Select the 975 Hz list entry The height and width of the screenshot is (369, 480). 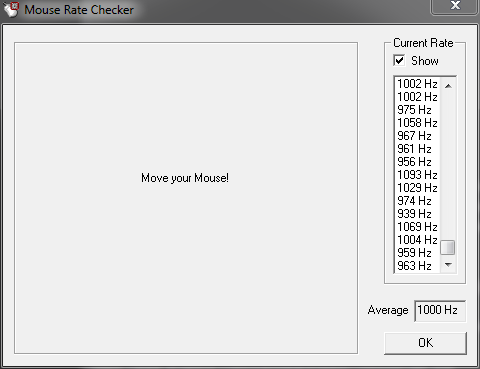coord(417,110)
